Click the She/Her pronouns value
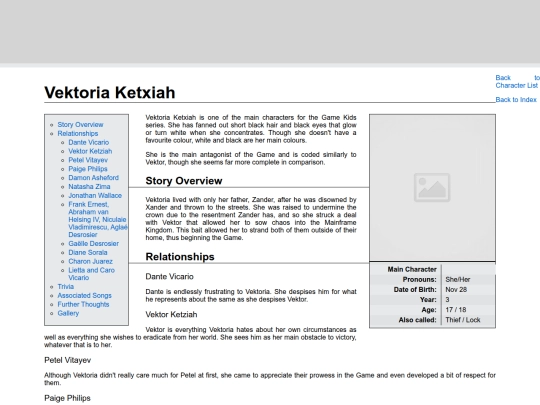The image size is (540, 405). coord(458,280)
